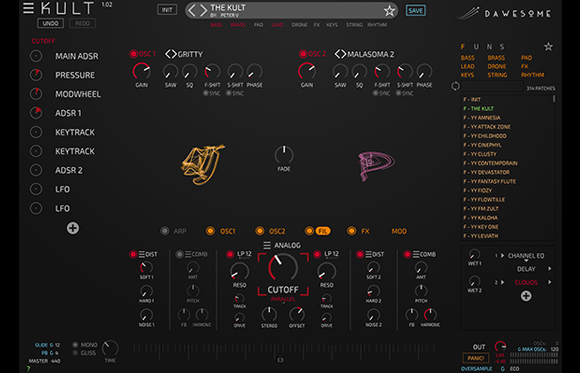580x373 pixels.
Task: Click the PANIC! button
Action: [x=475, y=358]
